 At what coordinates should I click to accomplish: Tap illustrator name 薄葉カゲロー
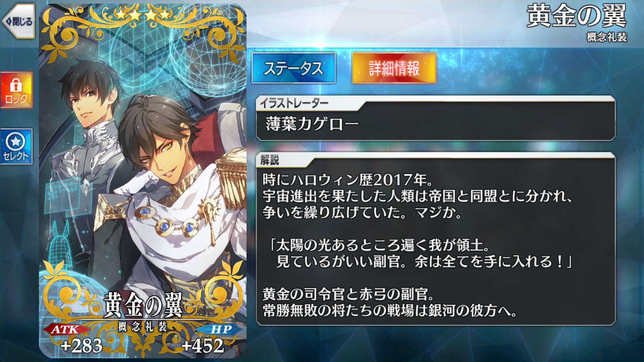pyautogui.click(x=312, y=124)
